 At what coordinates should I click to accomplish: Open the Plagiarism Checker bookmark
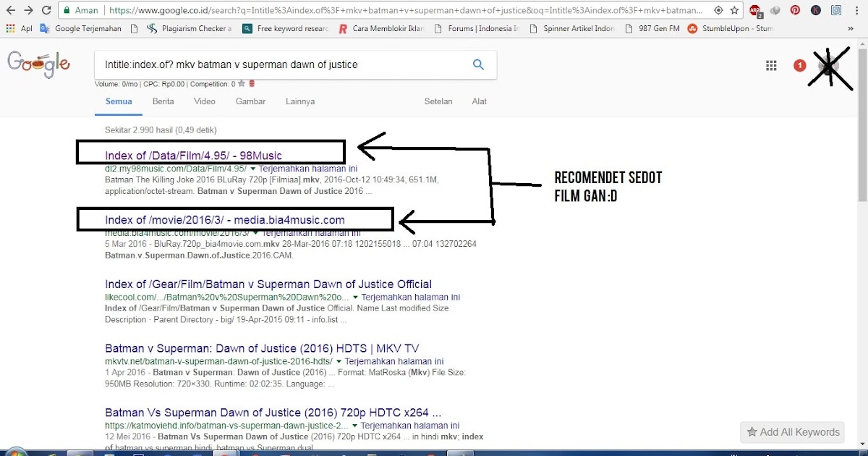tap(189, 29)
